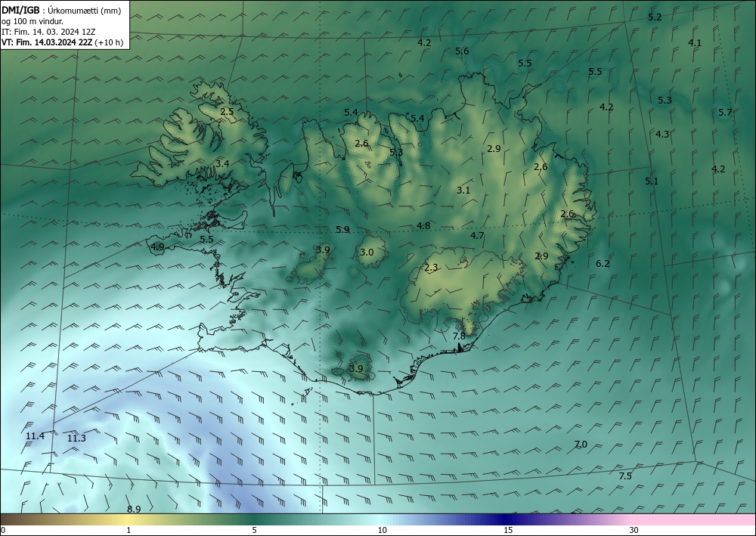Click the 11.4 value on the map
The image size is (756, 536).
36,435
